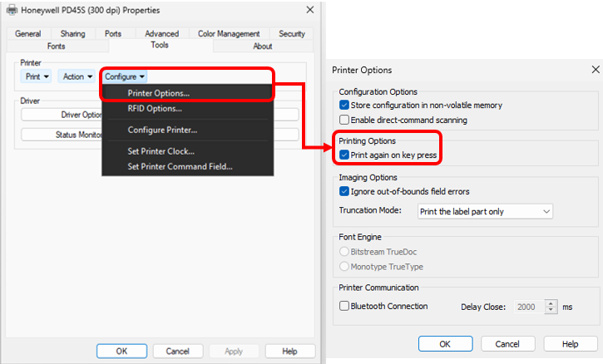Switch to the Fonts tab
The image size is (603, 364).
coord(57,47)
